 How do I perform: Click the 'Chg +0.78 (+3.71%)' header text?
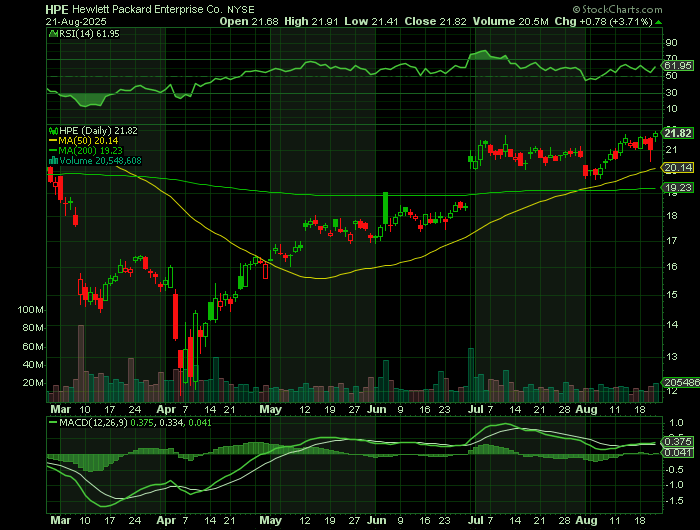(604, 21)
